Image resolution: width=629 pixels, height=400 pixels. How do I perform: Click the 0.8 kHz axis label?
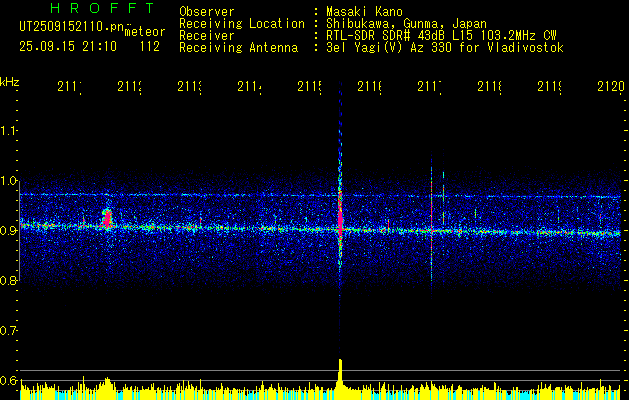[8, 280]
